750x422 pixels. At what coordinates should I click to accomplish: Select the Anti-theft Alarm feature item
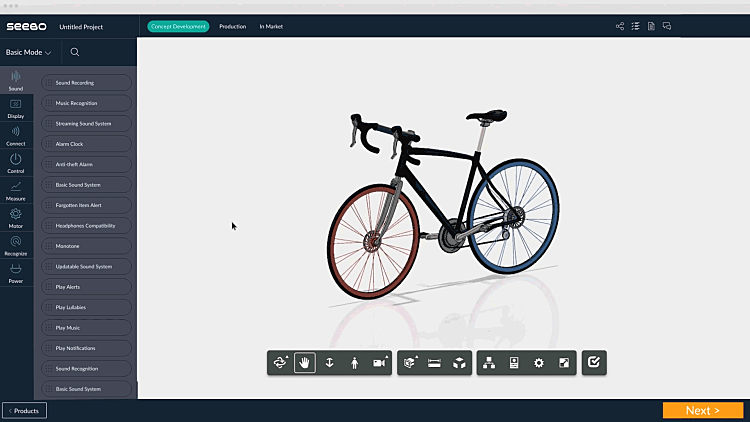(87, 164)
